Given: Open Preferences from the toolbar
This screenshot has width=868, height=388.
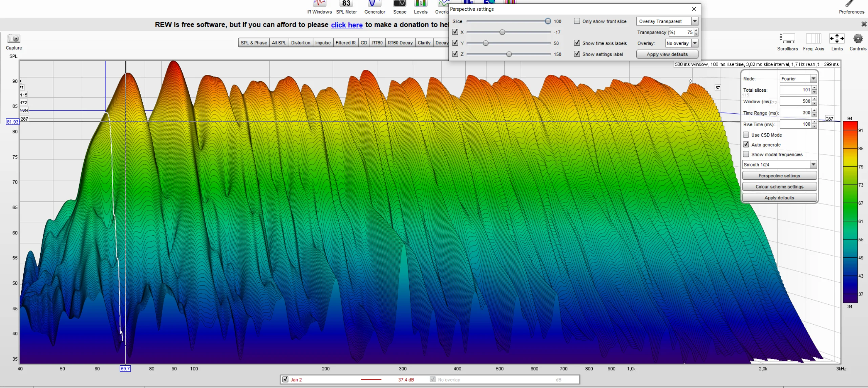Looking at the screenshot, I should point(851,7).
